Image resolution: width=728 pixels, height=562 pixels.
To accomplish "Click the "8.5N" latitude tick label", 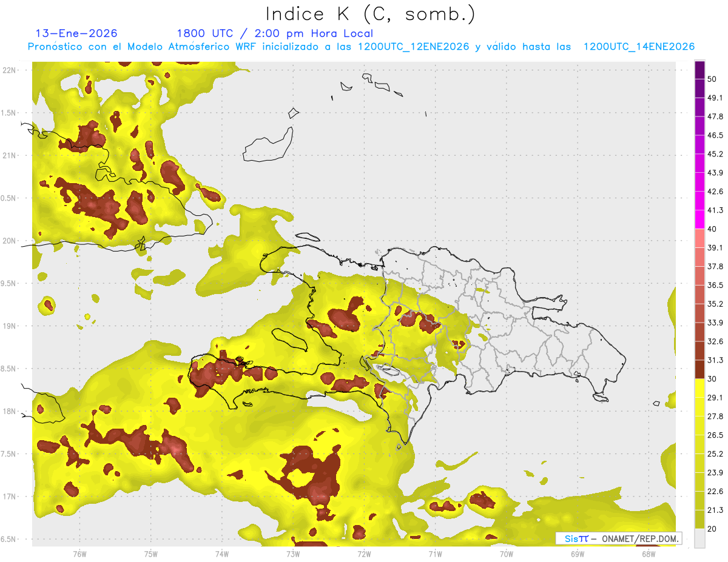I will (8, 369).
